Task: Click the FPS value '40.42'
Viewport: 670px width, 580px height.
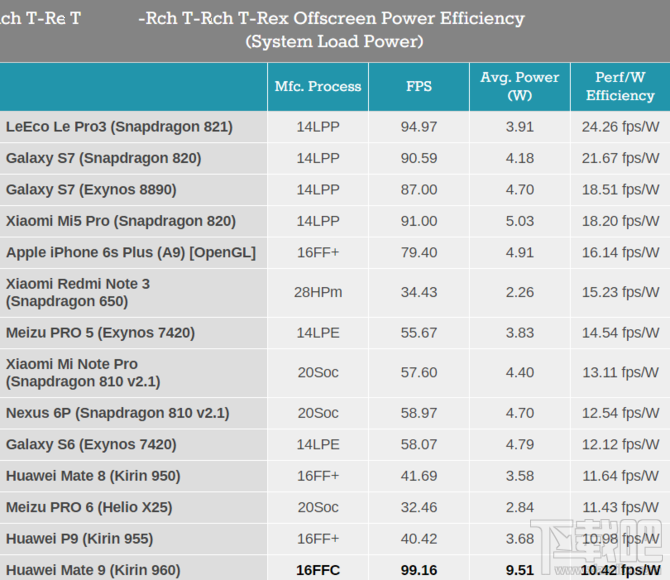Action: [x=419, y=539]
